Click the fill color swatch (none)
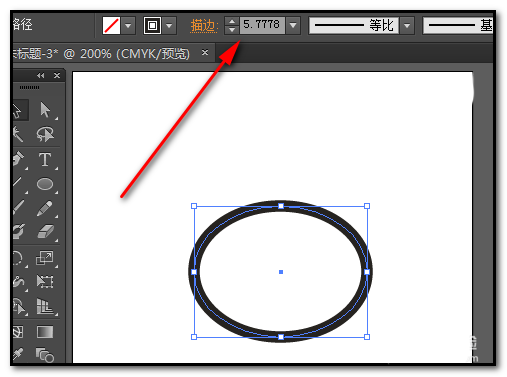Image resolution: width=507 pixels, height=377 pixels. pos(111,25)
